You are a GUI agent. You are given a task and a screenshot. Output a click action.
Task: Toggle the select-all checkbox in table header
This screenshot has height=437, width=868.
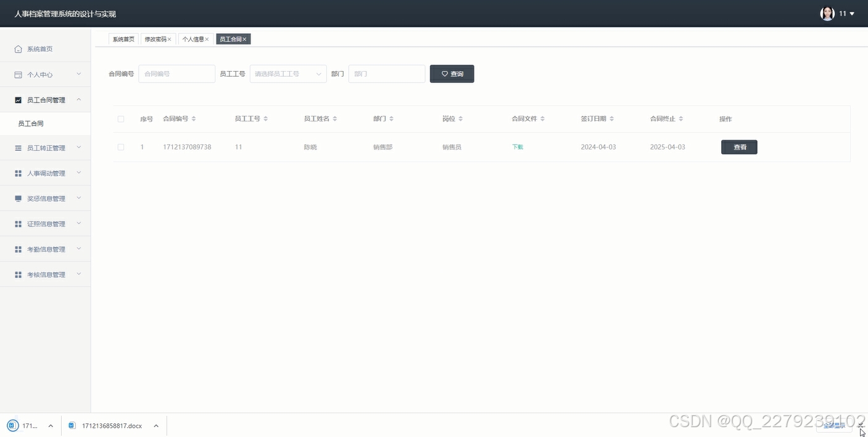(x=121, y=119)
